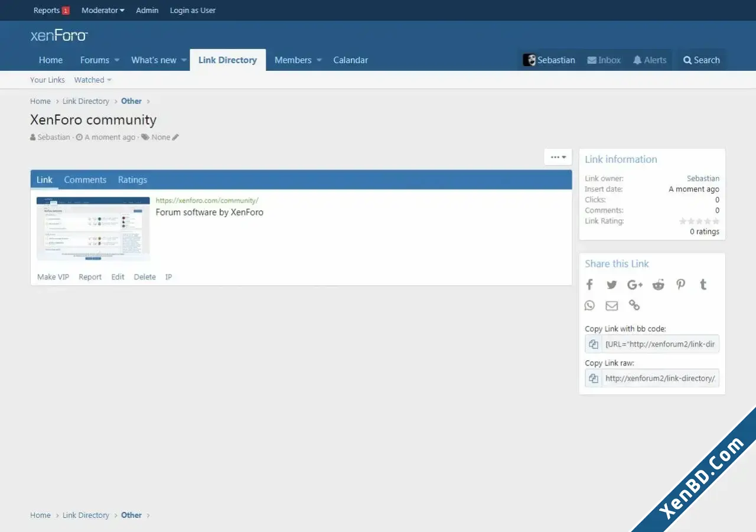Copy the raw link using copy icon
This screenshot has width=756, height=532.
click(594, 378)
